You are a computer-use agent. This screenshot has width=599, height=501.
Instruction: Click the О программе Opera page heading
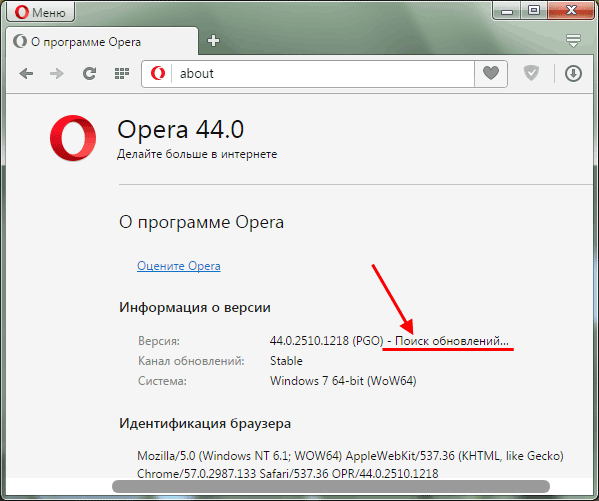pyautogui.click(x=201, y=222)
